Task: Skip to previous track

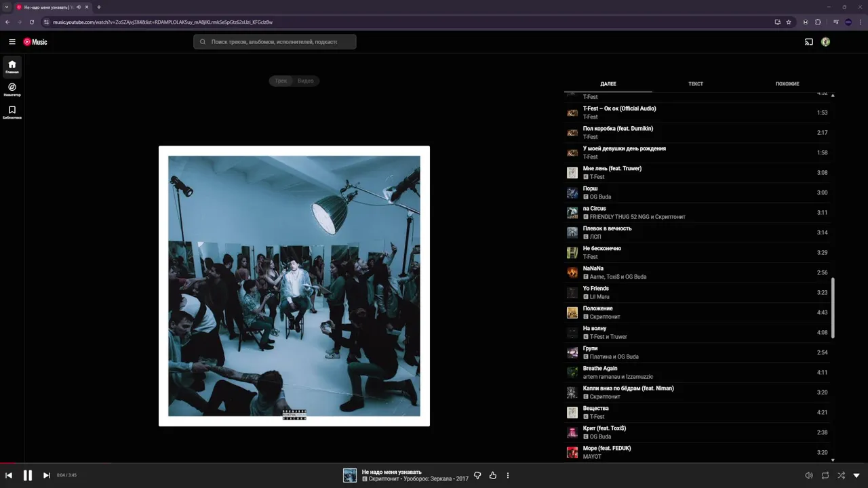Action: (9, 476)
